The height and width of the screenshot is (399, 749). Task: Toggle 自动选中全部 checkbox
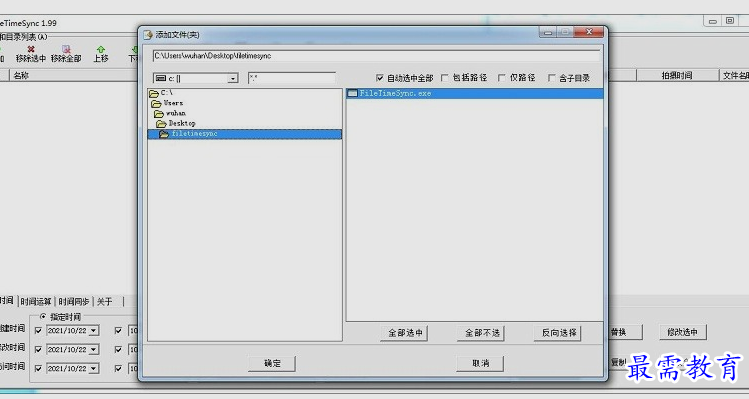point(380,78)
